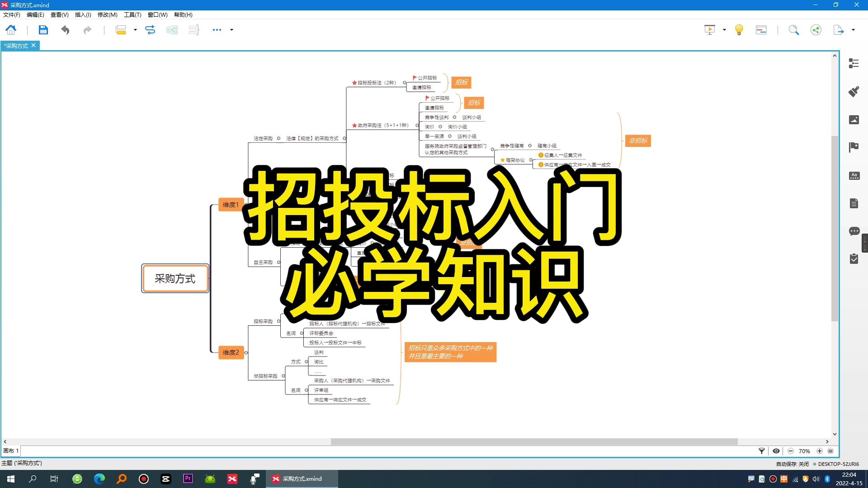The image size is (868, 488).
Task: Open the 修改(M) menu
Action: 108,14
